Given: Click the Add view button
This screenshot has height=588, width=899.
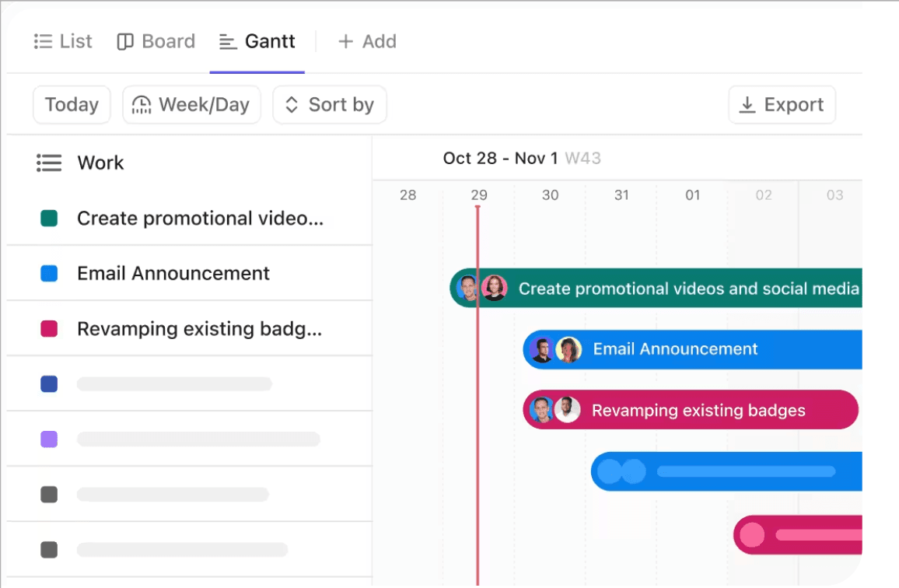Looking at the screenshot, I should (367, 41).
